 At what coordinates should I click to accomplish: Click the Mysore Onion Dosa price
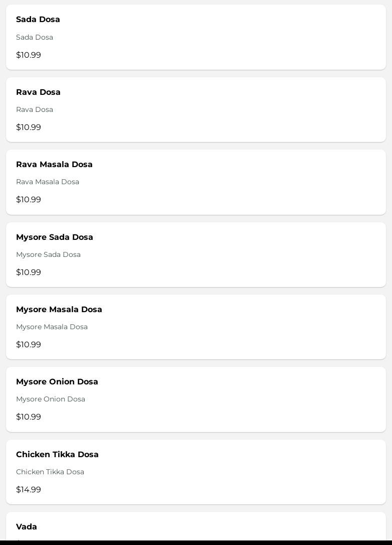29,417
